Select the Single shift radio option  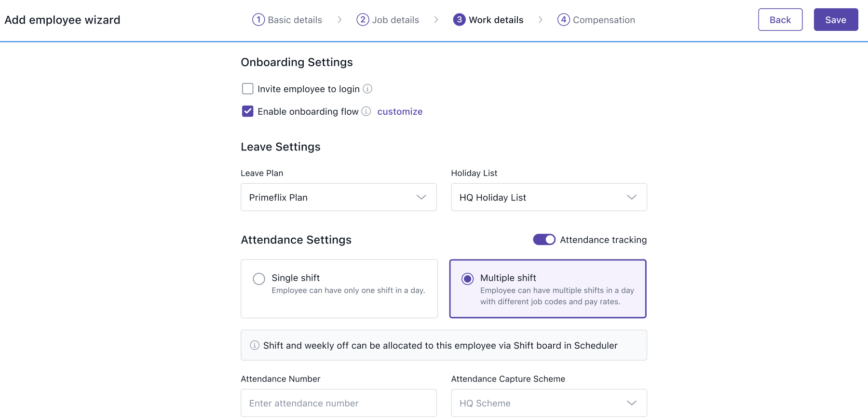[259, 279]
